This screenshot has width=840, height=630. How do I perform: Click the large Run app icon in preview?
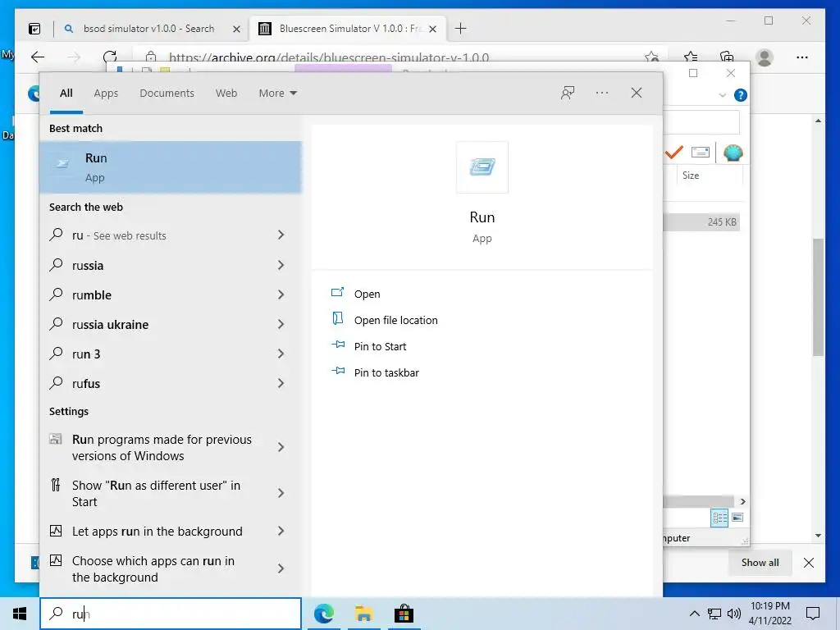[x=482, y=167]
